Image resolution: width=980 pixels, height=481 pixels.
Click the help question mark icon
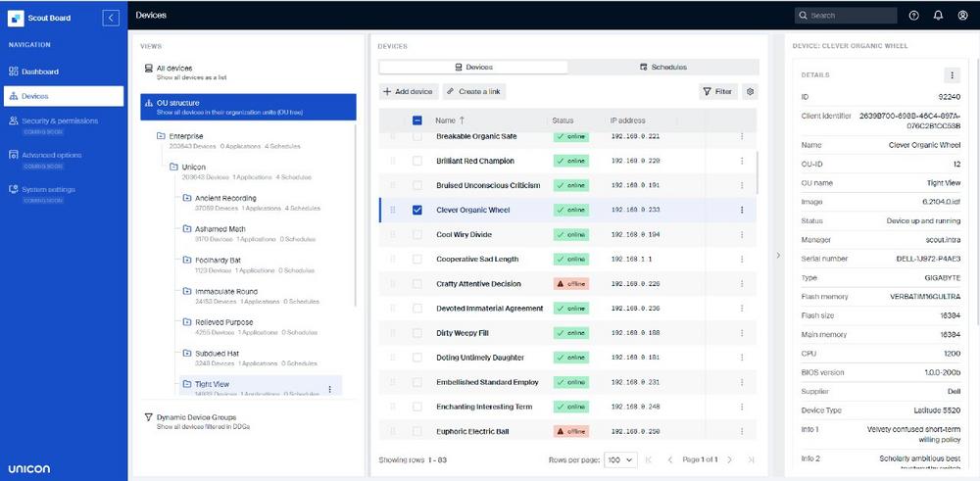(913, 16)
